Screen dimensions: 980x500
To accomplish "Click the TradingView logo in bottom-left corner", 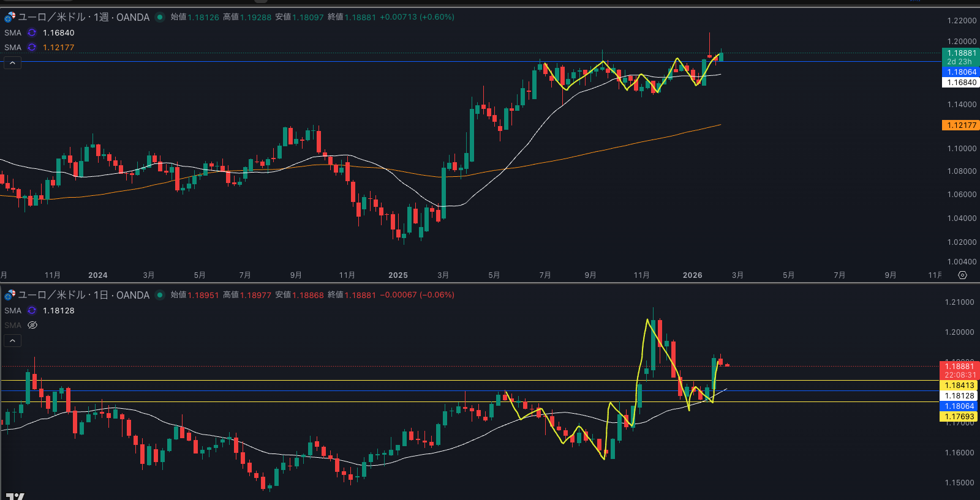I will click(15, 496).
